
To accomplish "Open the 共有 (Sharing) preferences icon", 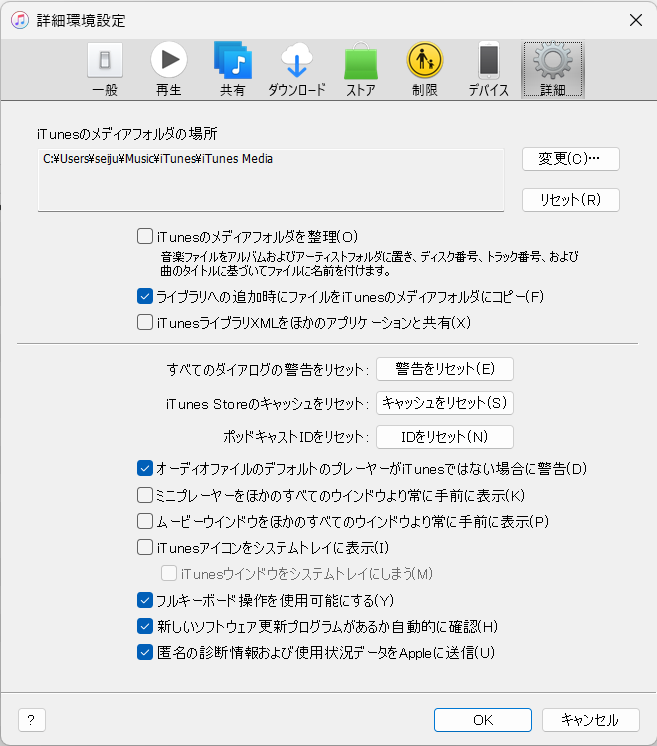I will [x=233, y=69].
